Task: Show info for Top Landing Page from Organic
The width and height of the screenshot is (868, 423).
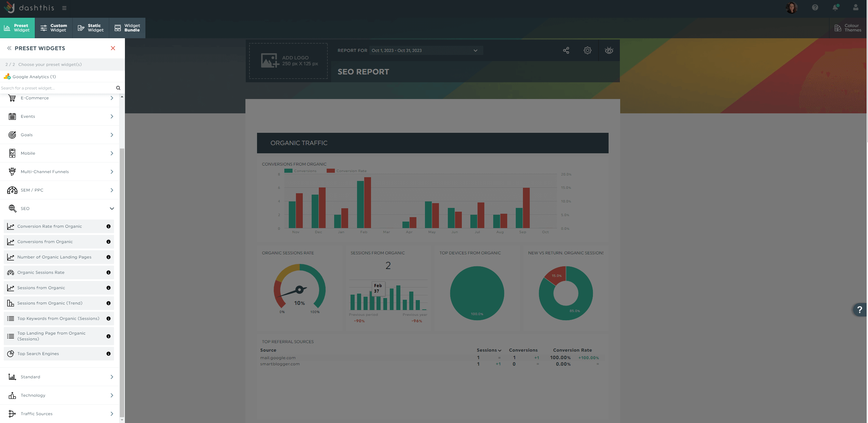Action: (109, 336)
